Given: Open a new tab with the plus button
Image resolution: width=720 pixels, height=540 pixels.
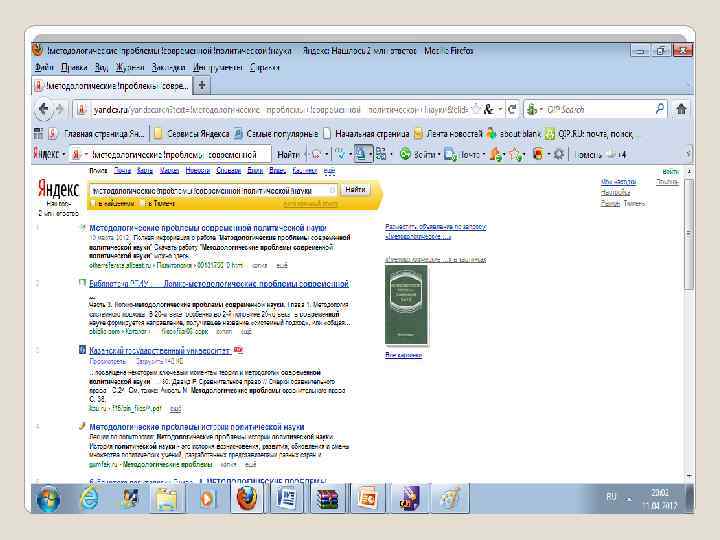Looking at the screenshot, I should (201, 85).
